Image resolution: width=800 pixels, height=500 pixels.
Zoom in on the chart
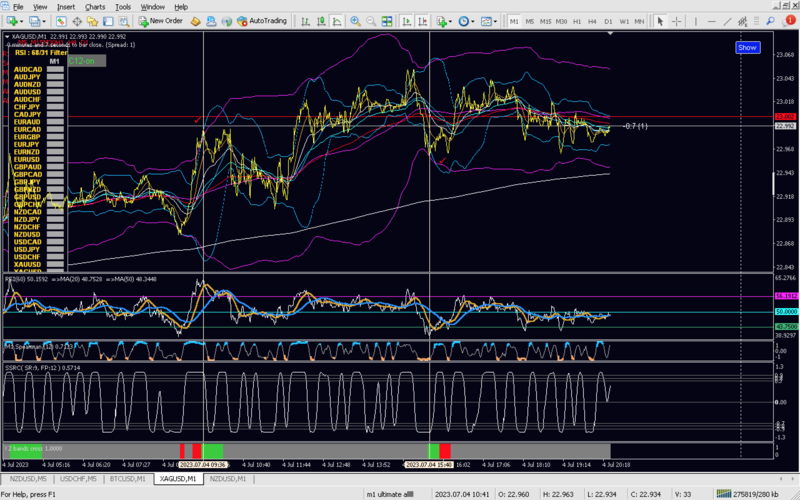(x=356, y=21)
